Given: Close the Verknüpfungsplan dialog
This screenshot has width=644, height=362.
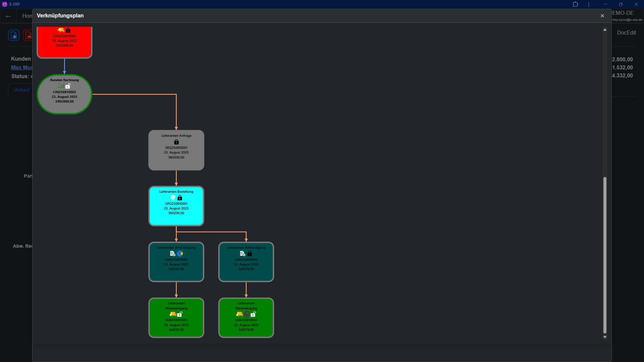Looking at the screenshot, I should tap(602, 16).
